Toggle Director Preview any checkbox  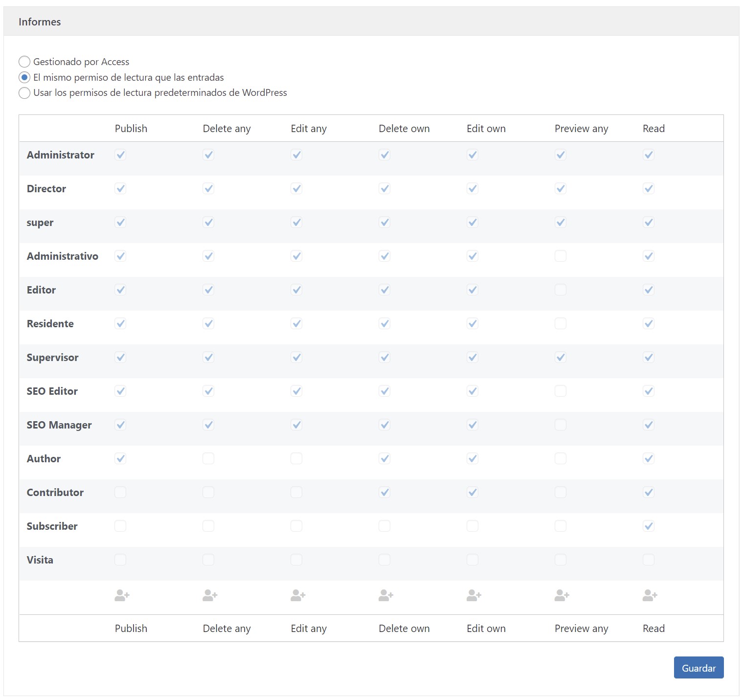click(561, 188)
